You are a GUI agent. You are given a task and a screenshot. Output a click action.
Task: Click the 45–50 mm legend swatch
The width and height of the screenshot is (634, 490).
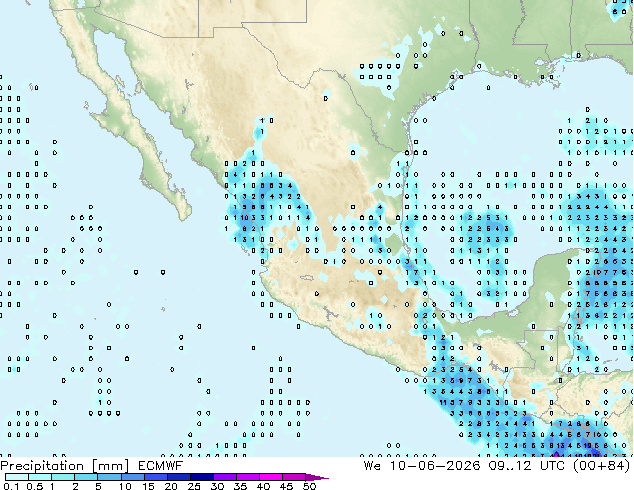click(294, 477)
